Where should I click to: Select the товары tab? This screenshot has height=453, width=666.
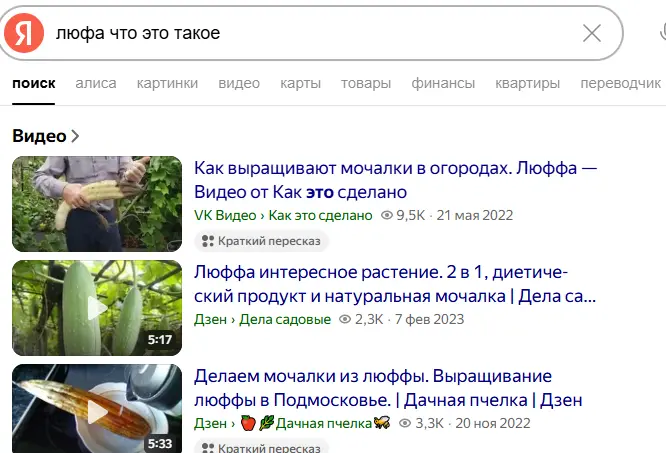(x=366, y=83)
